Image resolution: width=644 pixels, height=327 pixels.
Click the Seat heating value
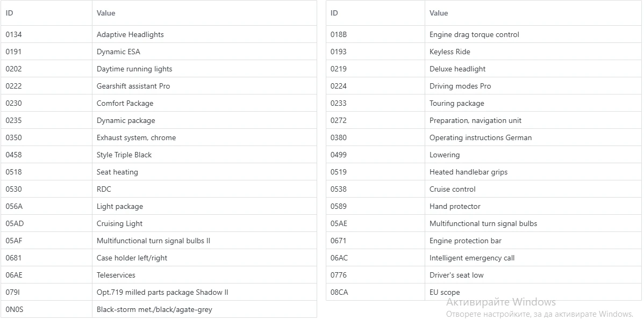point(117,172)
